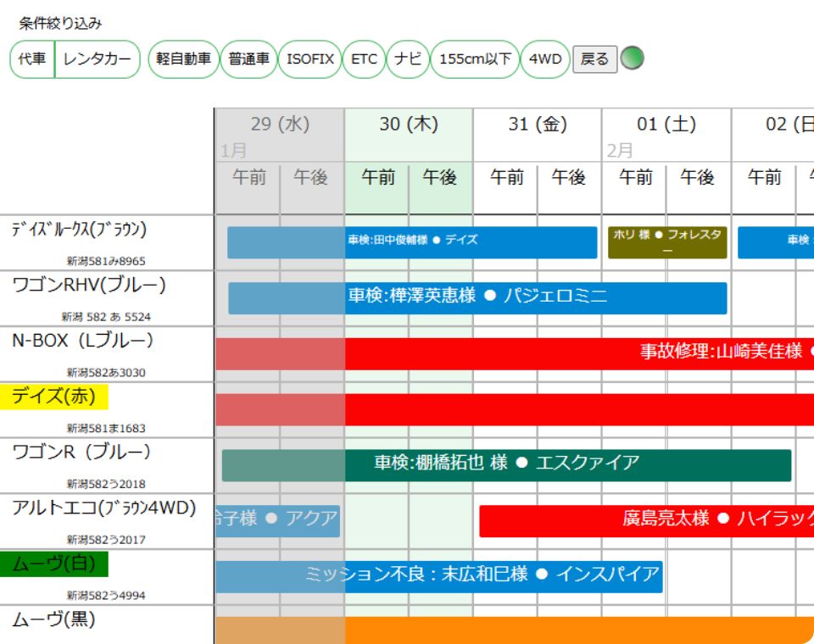The image size is (814, 644).
Task: Toggle the レンタカー filter chip
Action: click(x=97, y=59)
